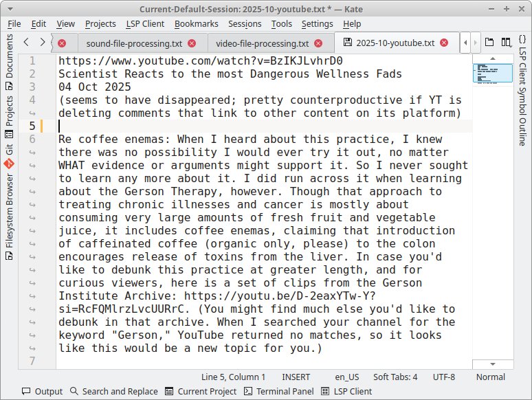The width and height of the screenshot is (532, 400).
Task: Open the View menu
Action: pos(65,24)
